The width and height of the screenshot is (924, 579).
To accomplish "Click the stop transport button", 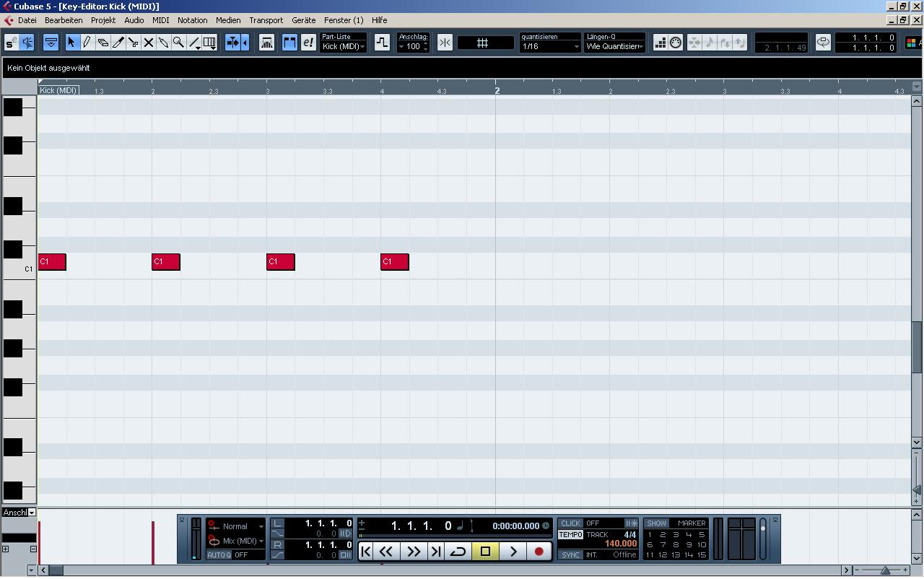I will click(x=486, y=552).
